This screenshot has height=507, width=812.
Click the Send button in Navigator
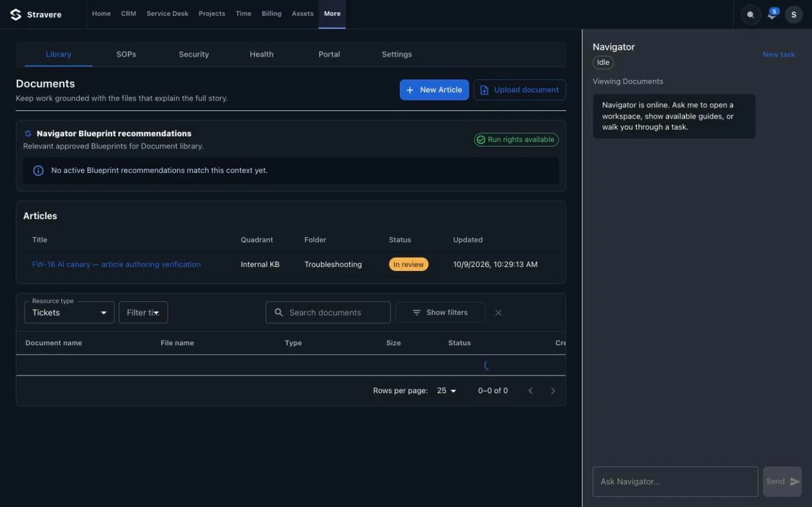[x=782, y=481]
